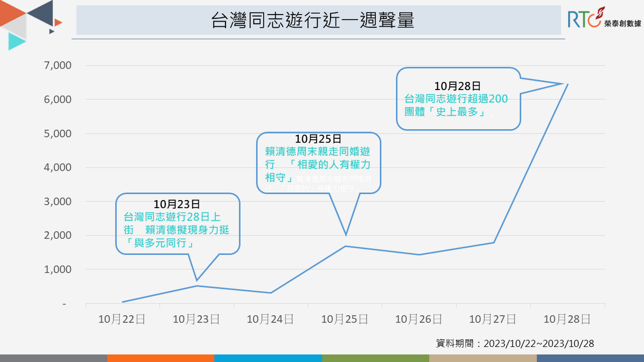Click x-axis label 10月25日
Image resolution: width=644 pixels, height=362 pixels.
tap(345, 319)
